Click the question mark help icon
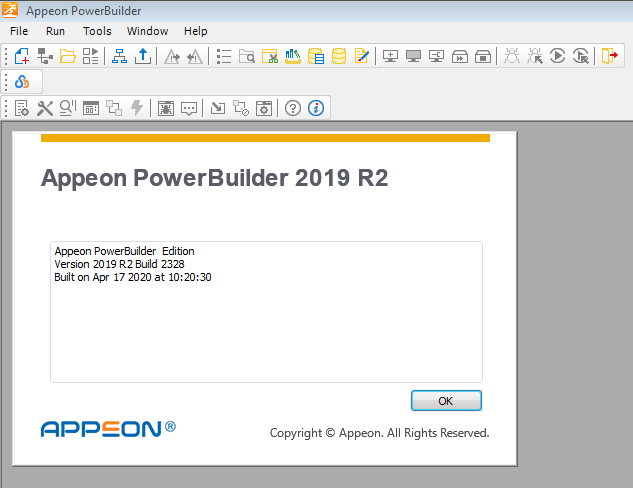The height and width of the screenshot is (488, 633). coord(293,108)
